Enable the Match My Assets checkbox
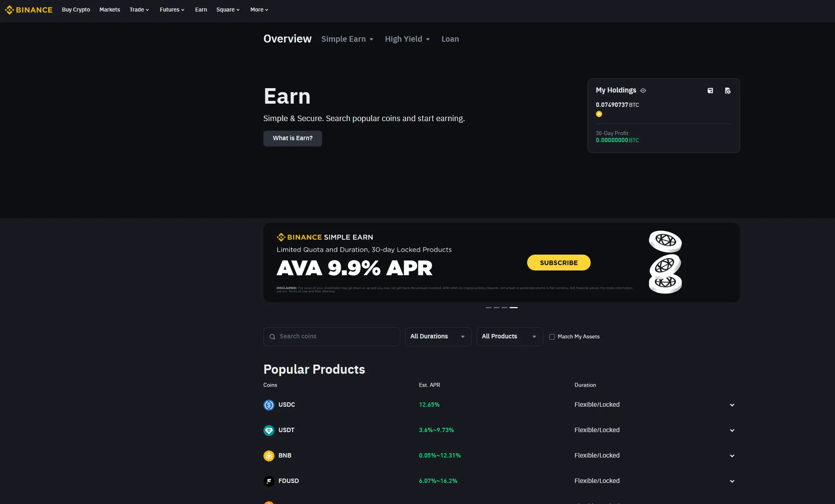 [552, 337]
